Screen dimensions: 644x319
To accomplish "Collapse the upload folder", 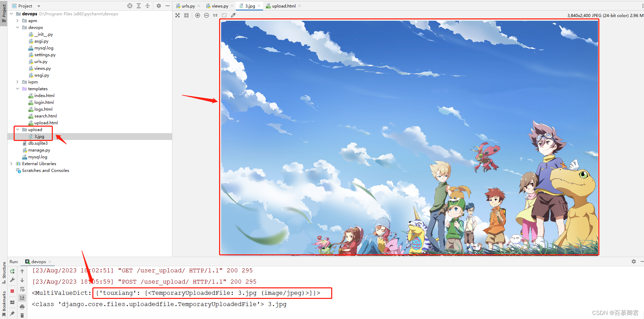I will [x=18, y=130].
